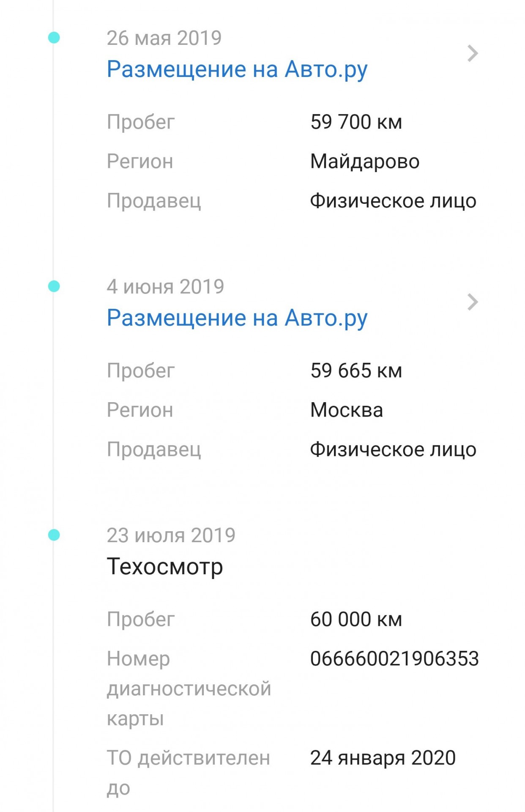Select the 4 июня 2019 timeline dot
The image size is (525, 812).
[x=54, y=286]
